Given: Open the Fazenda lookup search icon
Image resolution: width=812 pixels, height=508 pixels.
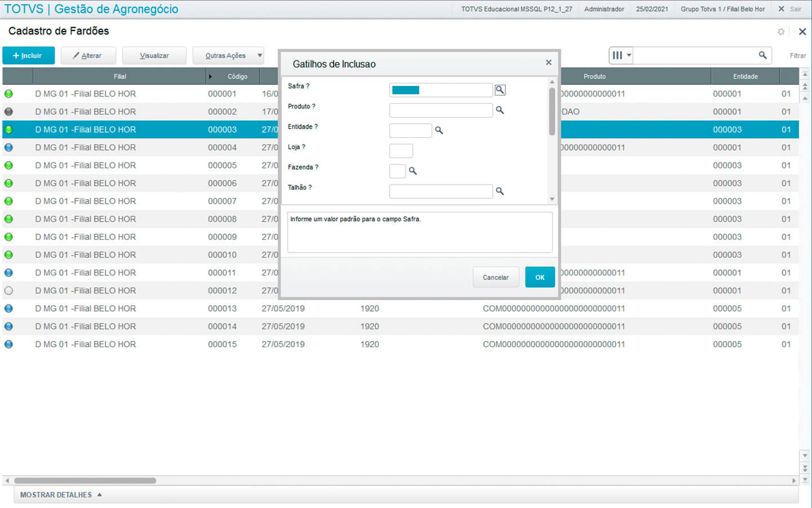Looking at the screenshot, I should coord(413,171).
